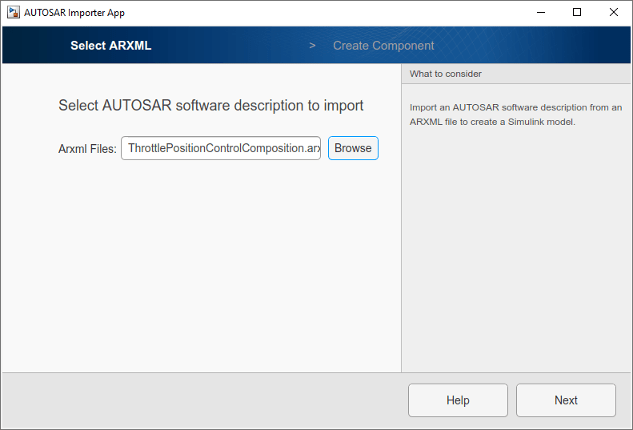
Task: Click the '>' arrow between wizard steps
Action: click(x=312, y=46)
